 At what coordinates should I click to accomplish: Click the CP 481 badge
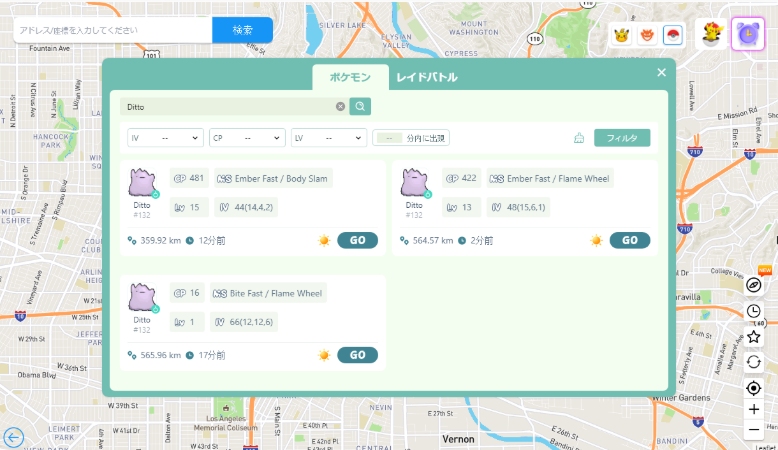point(189,179)
